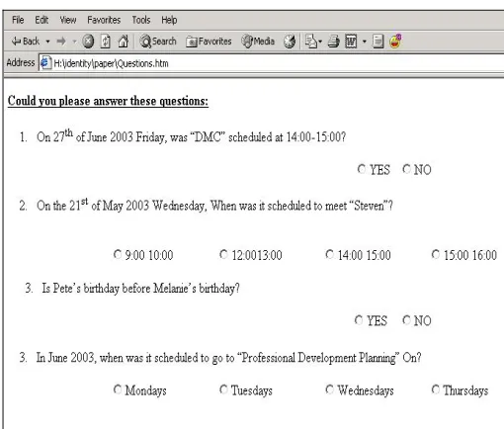Open the Back history dropdown arrow

(48, 42)
